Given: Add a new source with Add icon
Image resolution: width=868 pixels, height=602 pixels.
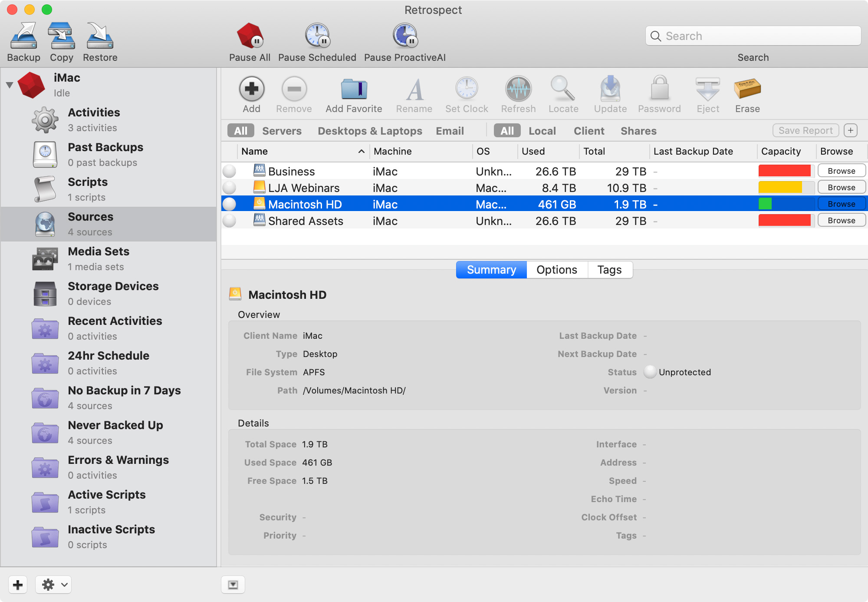Looking at the screenshot, I should 252,89.
